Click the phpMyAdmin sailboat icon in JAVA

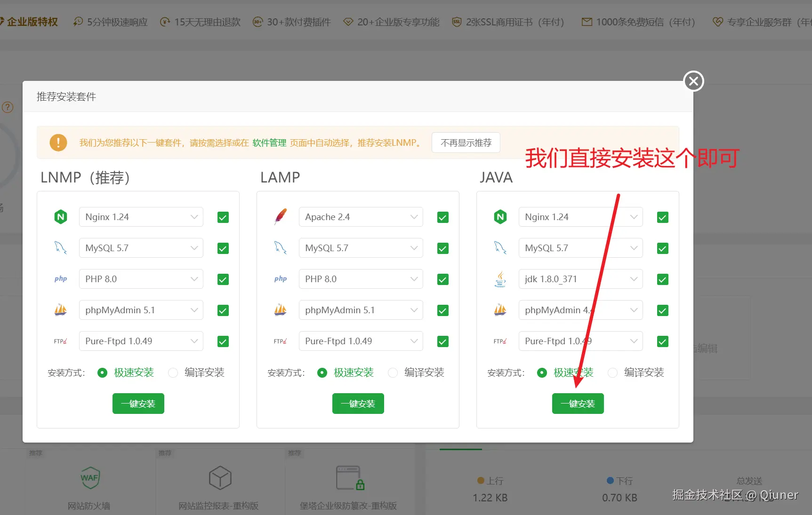(500, 310)
